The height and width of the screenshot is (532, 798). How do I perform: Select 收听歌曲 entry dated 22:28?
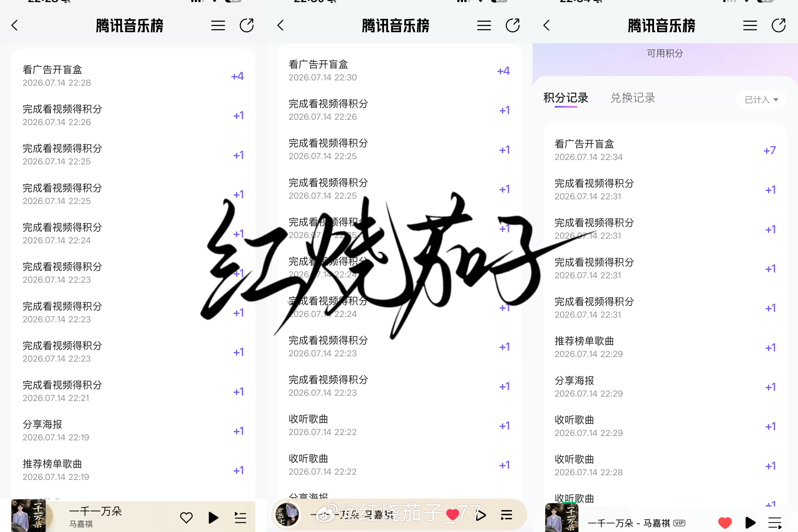pos(665,466)
